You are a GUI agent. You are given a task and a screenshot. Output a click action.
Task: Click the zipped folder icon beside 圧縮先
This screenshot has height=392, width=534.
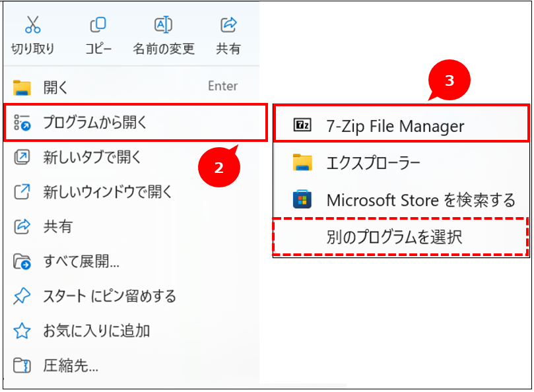pyautogui.click(x=22, y=366)
